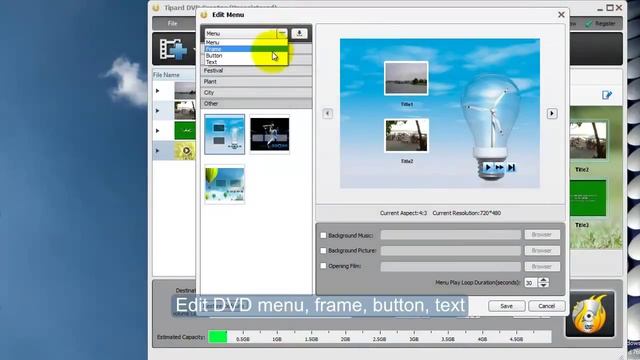
Task: Select Text in the dropdown list
Action: tap(246, 62)
